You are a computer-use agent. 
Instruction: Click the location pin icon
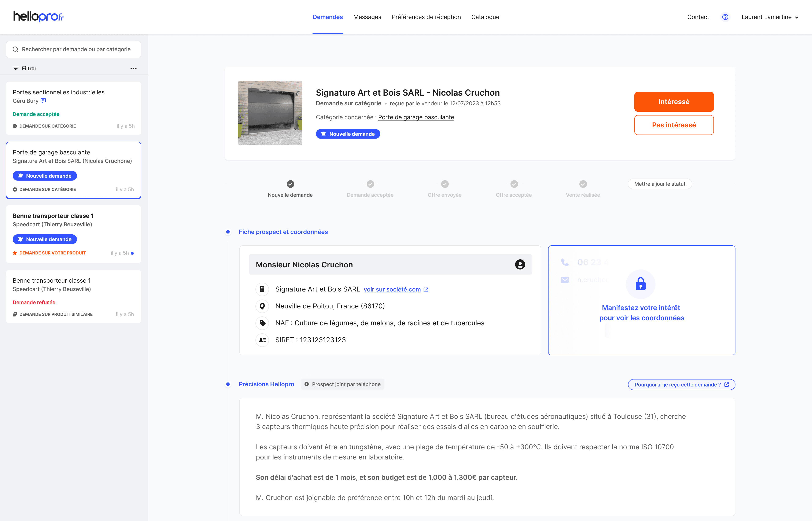click(x=262, y=306)
